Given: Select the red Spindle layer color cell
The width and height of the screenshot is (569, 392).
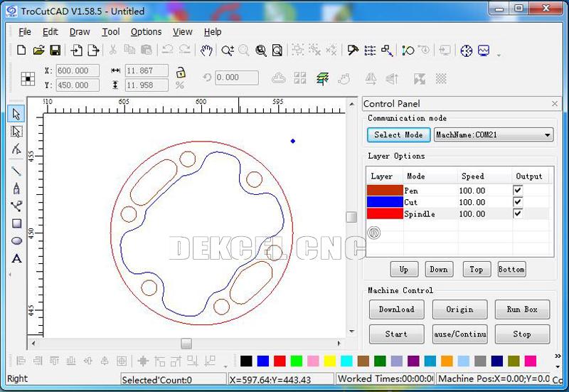Looking at the screenshot, I should coord(385,213).
